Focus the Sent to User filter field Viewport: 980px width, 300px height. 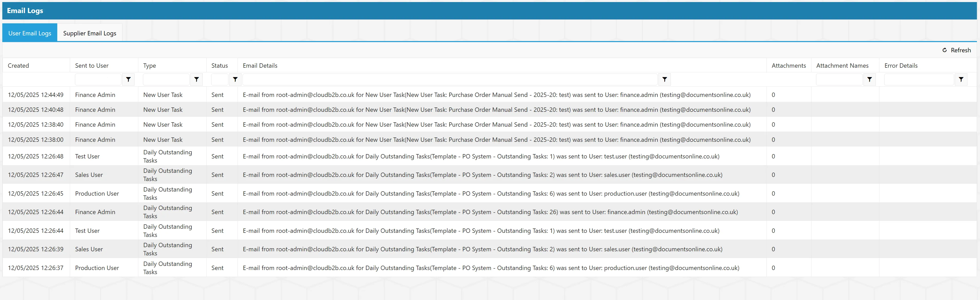pyautogui.click(x=98, y=79)
